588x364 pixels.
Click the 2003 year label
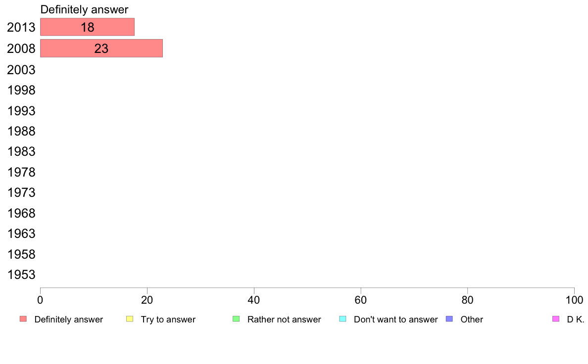click(21, 70)
